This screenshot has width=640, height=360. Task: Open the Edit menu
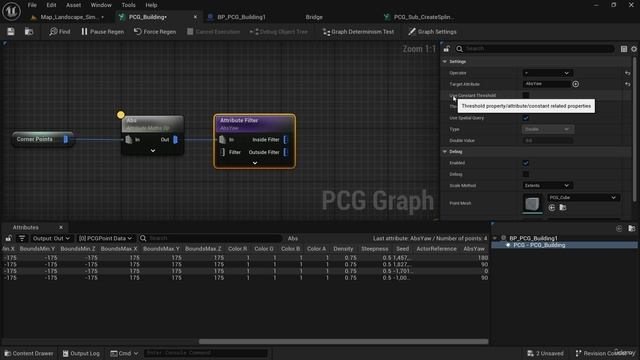51,5
